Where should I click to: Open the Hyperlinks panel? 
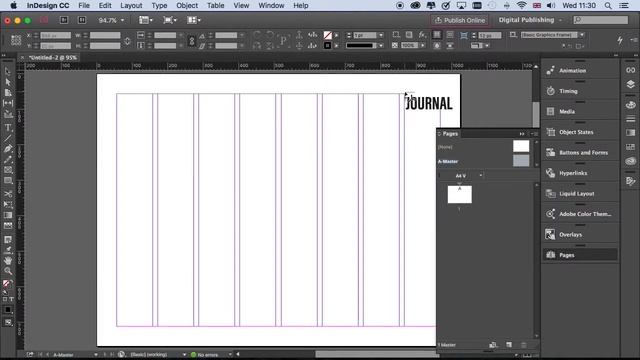(580, 173)
